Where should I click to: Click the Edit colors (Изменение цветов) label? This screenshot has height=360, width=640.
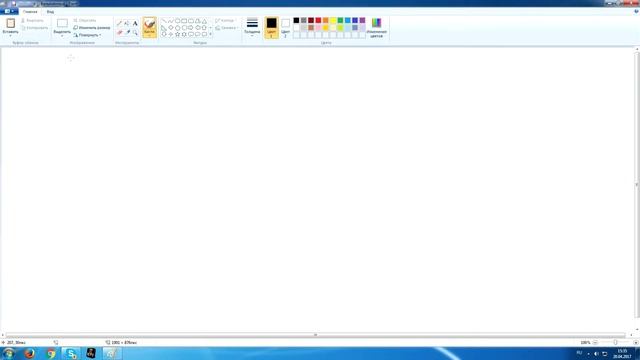[376, 34]
